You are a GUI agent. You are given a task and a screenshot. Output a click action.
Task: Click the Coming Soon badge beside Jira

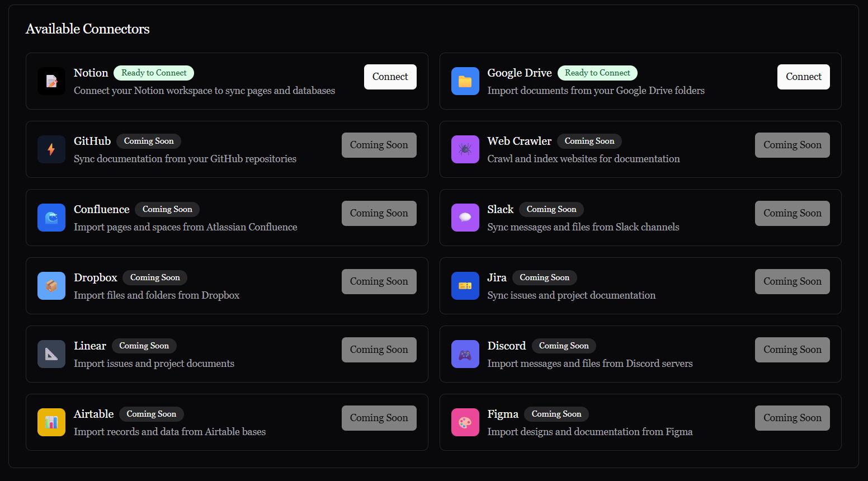(545, 277)
